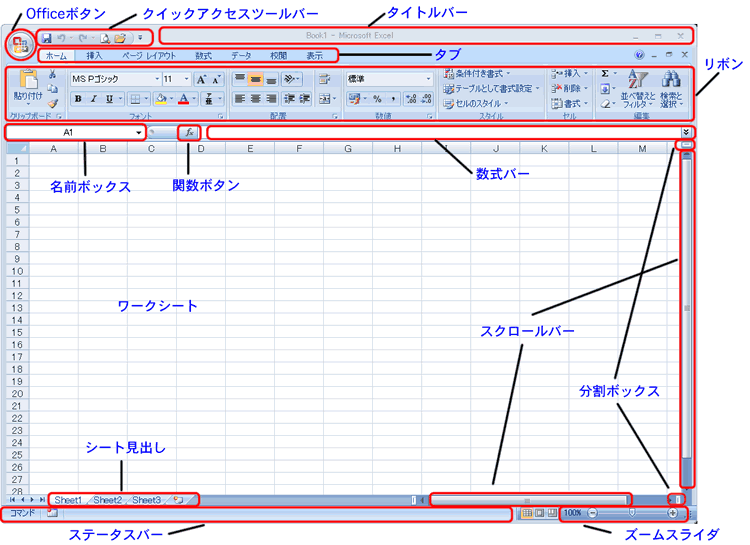Switch to the 挿入 ribbon tab
750x545 pixels.
(94, 56)
